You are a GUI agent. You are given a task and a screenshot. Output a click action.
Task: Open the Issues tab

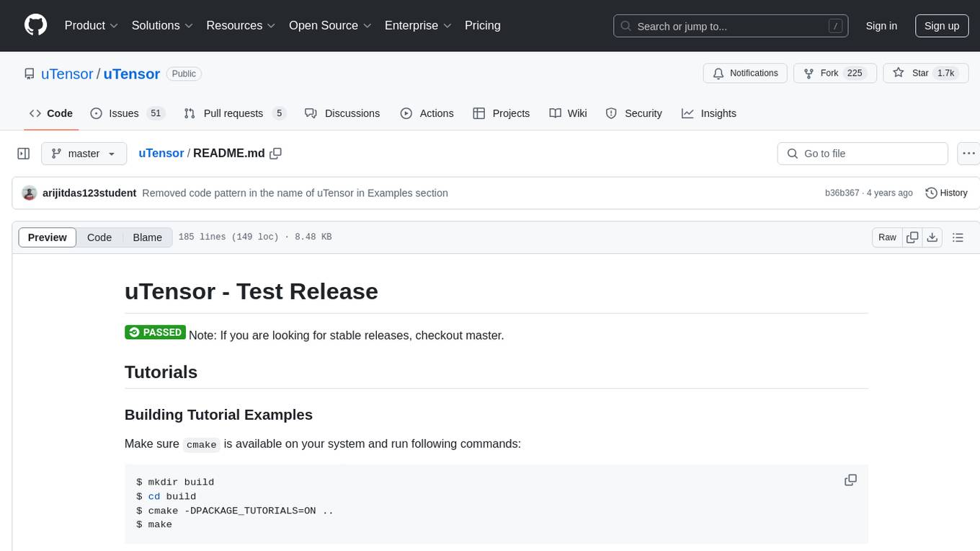128,113
